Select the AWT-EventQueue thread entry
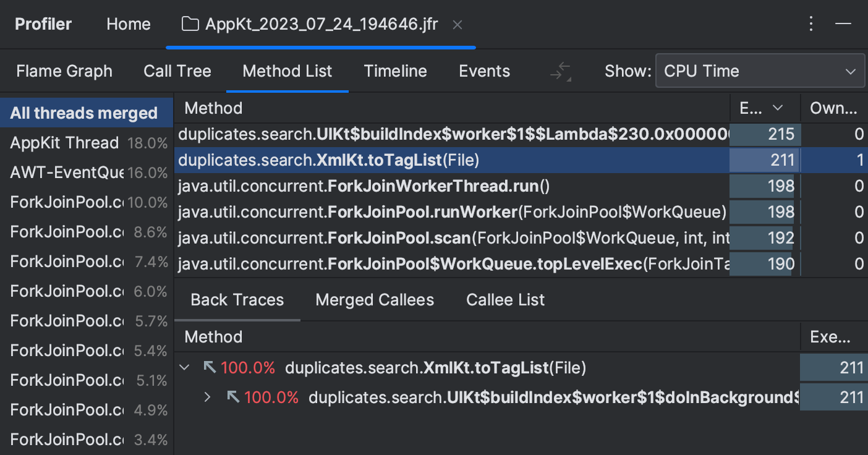 62,172
